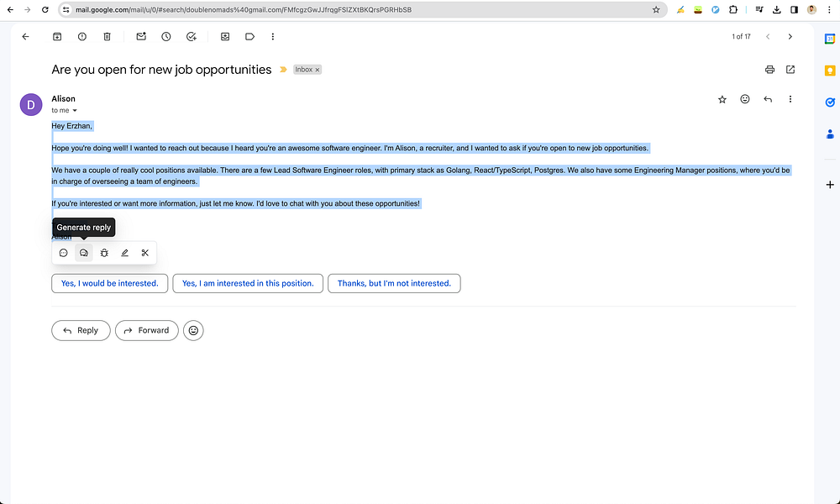Open emoji reaction button beside Forward

pyautogui.click(x=193, y=330)
